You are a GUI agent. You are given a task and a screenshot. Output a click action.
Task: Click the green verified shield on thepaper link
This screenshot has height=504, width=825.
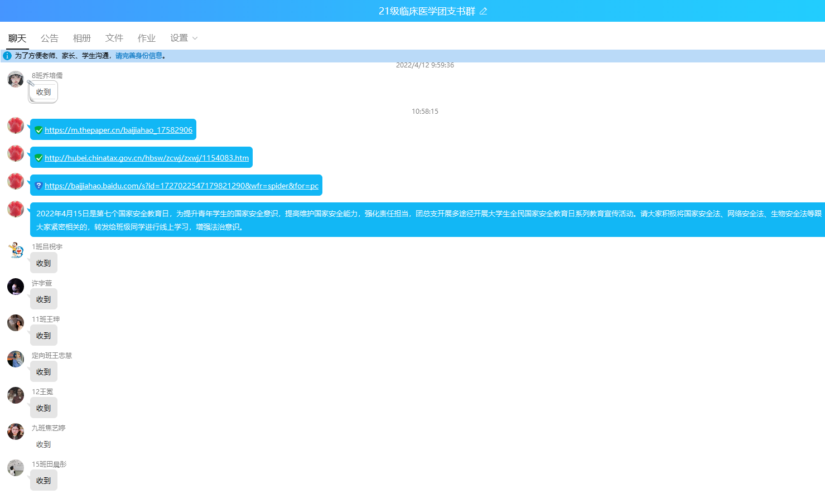point(39,130)
